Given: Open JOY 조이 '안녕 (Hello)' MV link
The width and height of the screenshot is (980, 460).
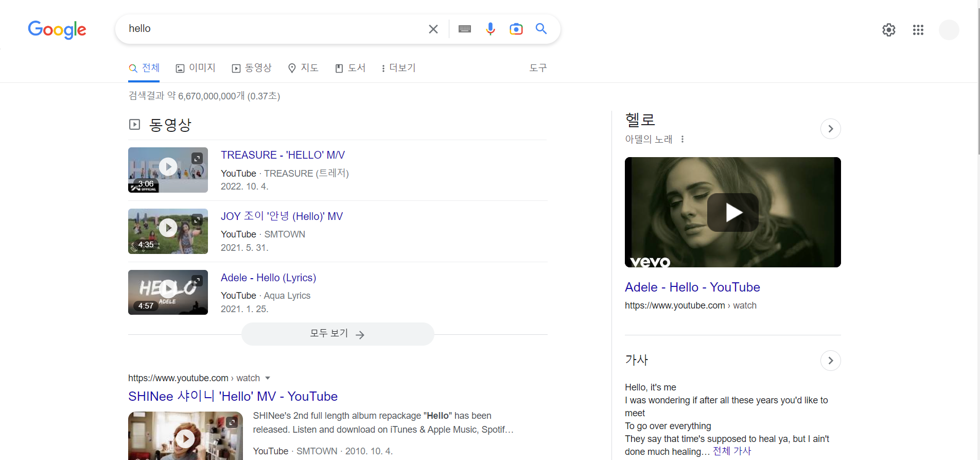Looking at the screenshot, I should 282,216.
